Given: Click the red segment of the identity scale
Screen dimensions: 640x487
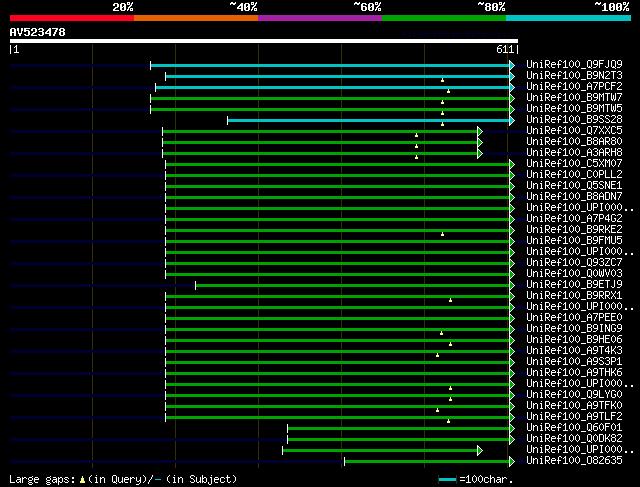Looking at the screenshot, I should point(71,18).
